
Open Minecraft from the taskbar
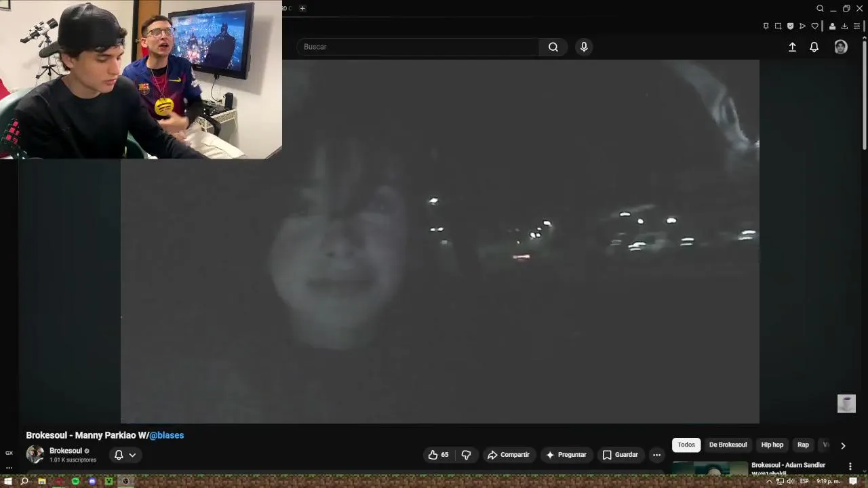pos(108,481)
